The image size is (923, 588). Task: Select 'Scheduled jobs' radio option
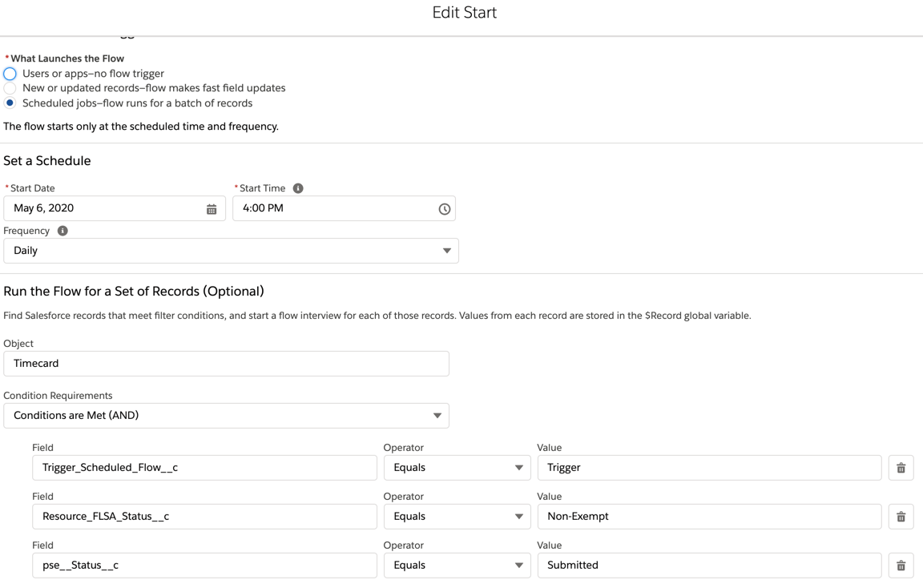[x=10, y=103]
